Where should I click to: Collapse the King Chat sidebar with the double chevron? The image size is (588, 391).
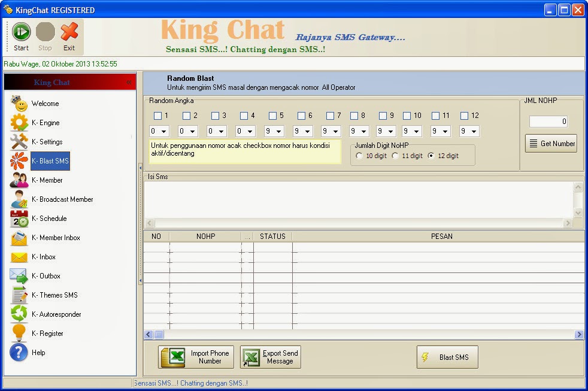(129, 82)
